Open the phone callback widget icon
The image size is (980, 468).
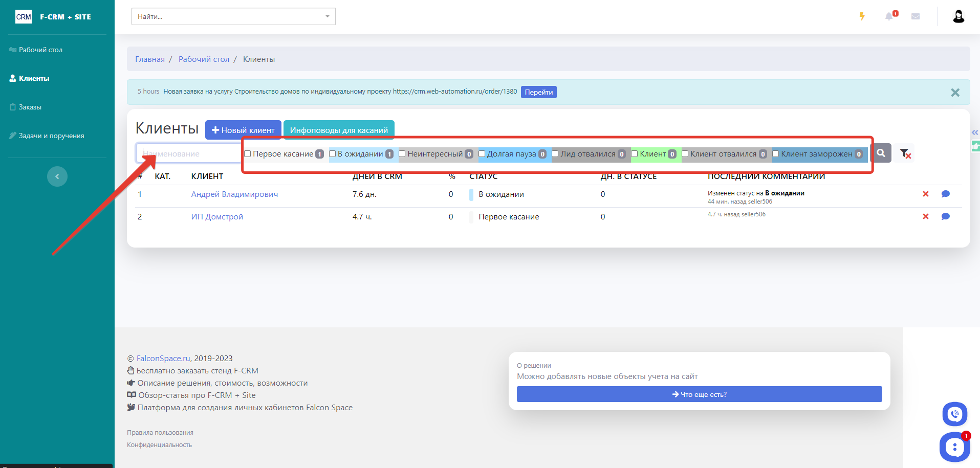tap(954, 414)
